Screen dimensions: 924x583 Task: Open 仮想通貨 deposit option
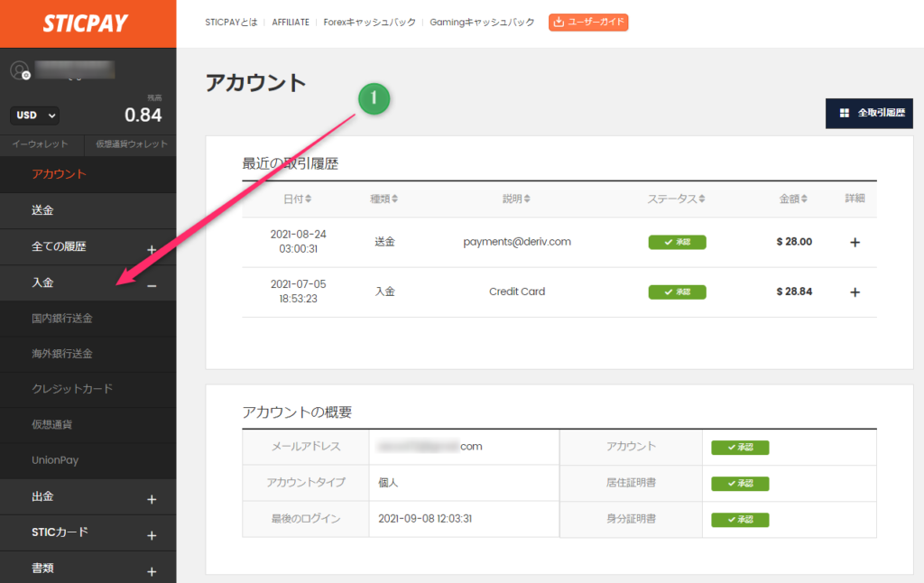point(88,424)
